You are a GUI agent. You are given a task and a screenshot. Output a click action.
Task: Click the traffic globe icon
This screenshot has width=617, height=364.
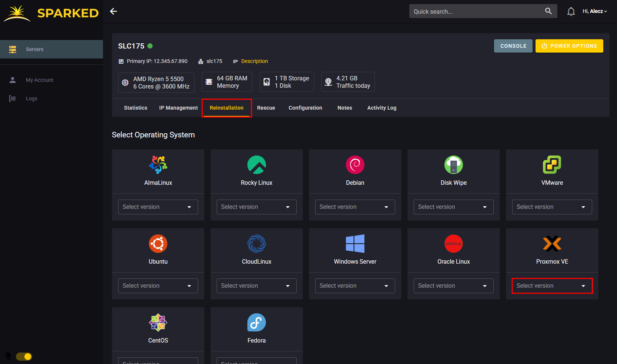[x=328, y=82]
